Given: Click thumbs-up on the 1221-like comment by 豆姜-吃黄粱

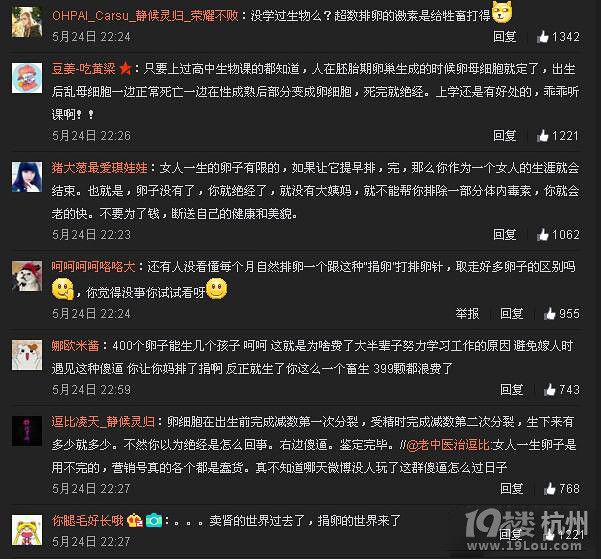Looking at the screenshot, I should [x=543, y=136].
